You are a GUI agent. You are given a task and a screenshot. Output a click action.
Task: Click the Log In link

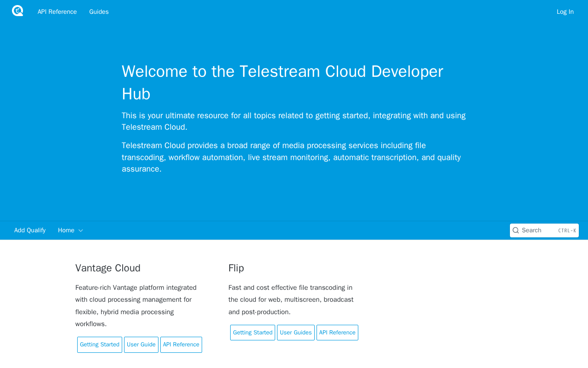(565, 12)
